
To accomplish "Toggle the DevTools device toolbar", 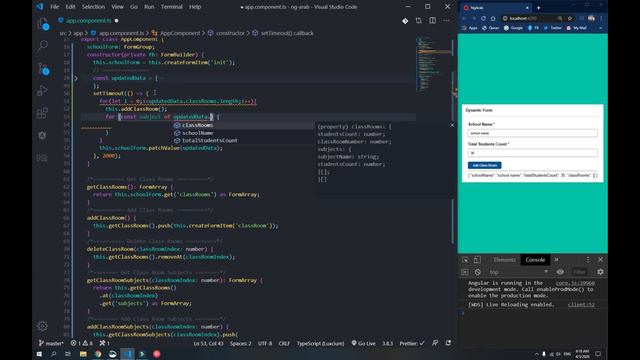I will [477, 260].
